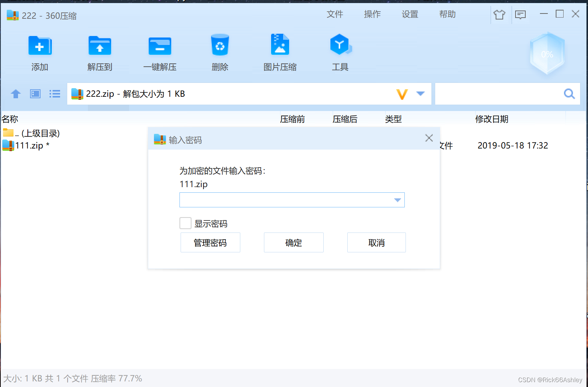Click the 2019-05-18 17:32 date cell

point(513,145)
